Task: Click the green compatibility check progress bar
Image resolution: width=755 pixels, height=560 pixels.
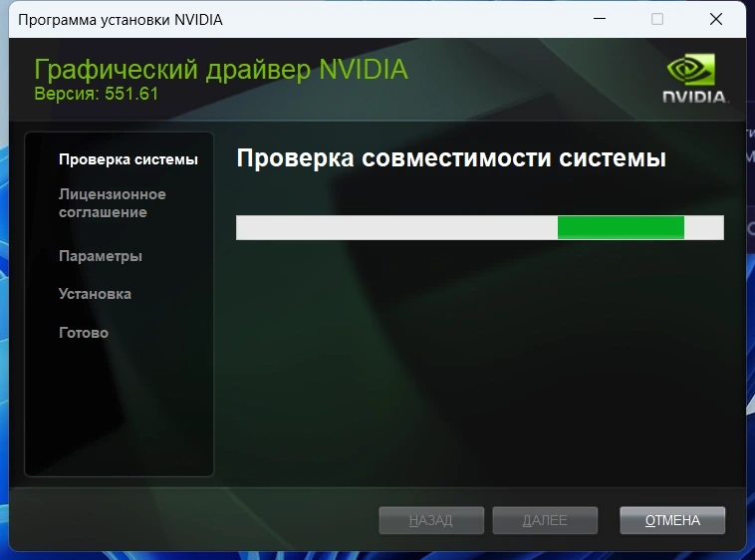Action: click(479, 227)
